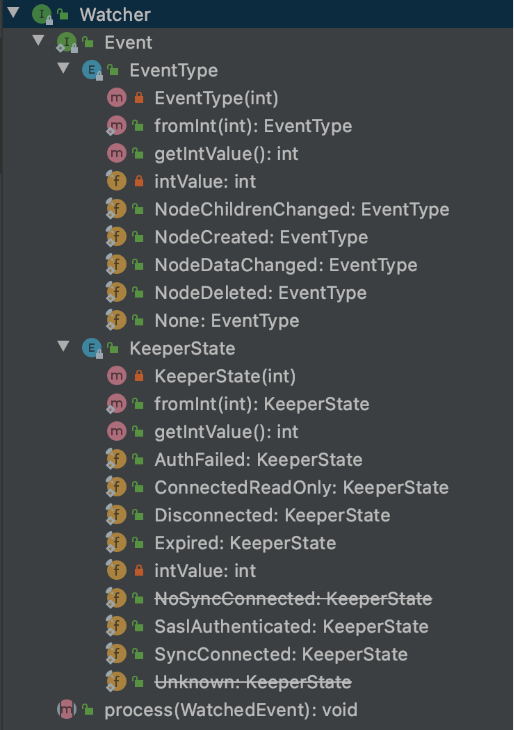Collapse the EventType enum arrow
The width and height of the screenshot is (514, 730).
click(x=63, y=68)
